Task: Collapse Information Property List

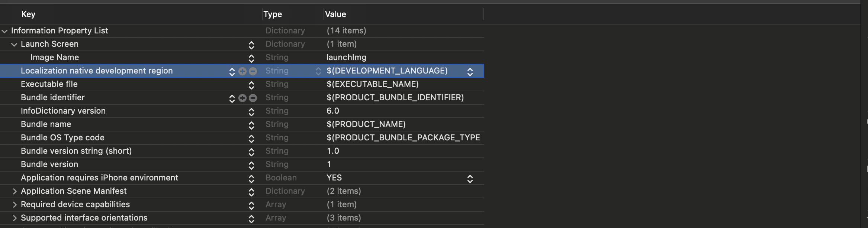Action: tap(5, 31)
